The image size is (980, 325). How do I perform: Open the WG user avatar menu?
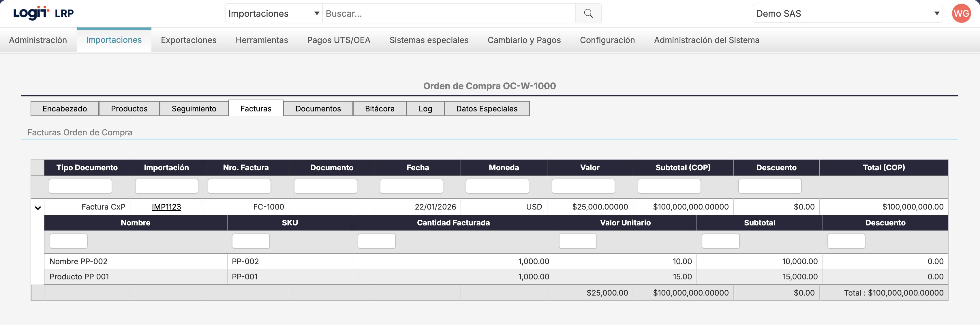click(x=961, y=14)
